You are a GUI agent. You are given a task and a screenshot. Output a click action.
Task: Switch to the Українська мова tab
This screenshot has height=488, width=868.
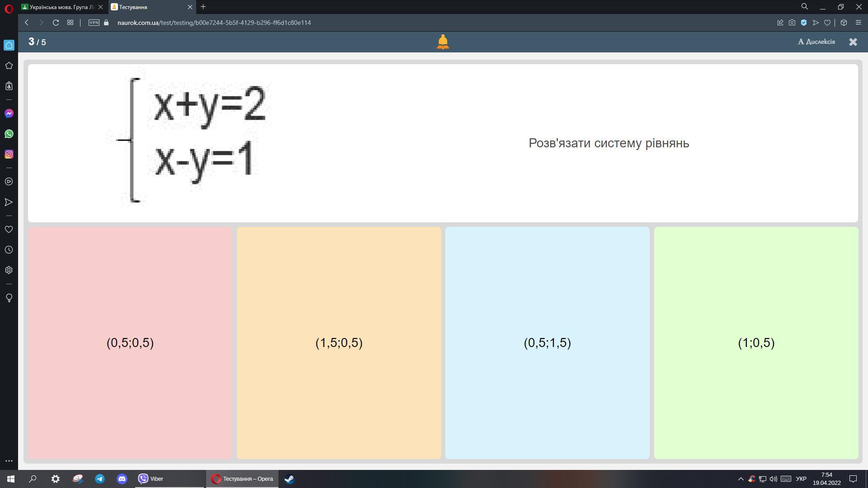[61, 7]
